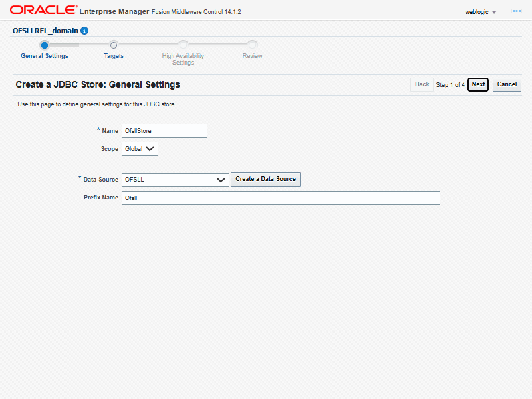
Task: Select the General Settings train step
Action: point(45,56)
